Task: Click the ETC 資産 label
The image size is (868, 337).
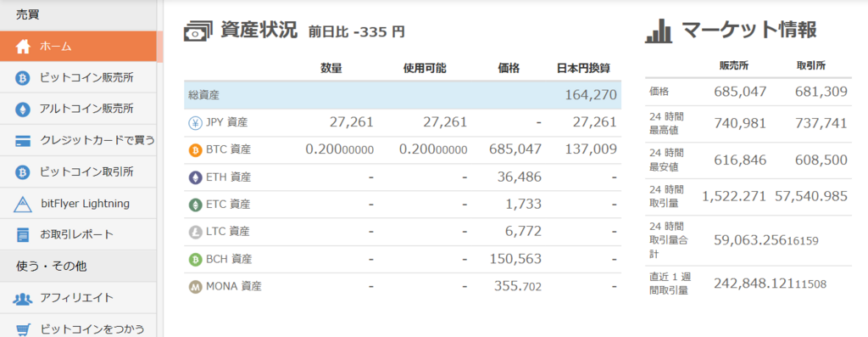Action: 228,205
